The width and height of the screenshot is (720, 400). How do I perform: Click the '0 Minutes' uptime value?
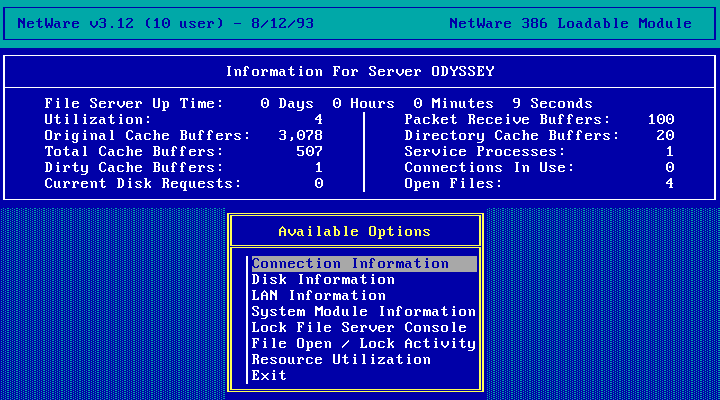pos(453,103)
